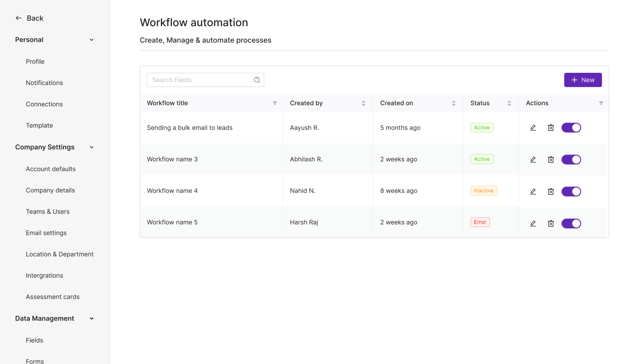Sort by Created by column
The width and height of the screenshot is (640, 364).
(364, 103)
